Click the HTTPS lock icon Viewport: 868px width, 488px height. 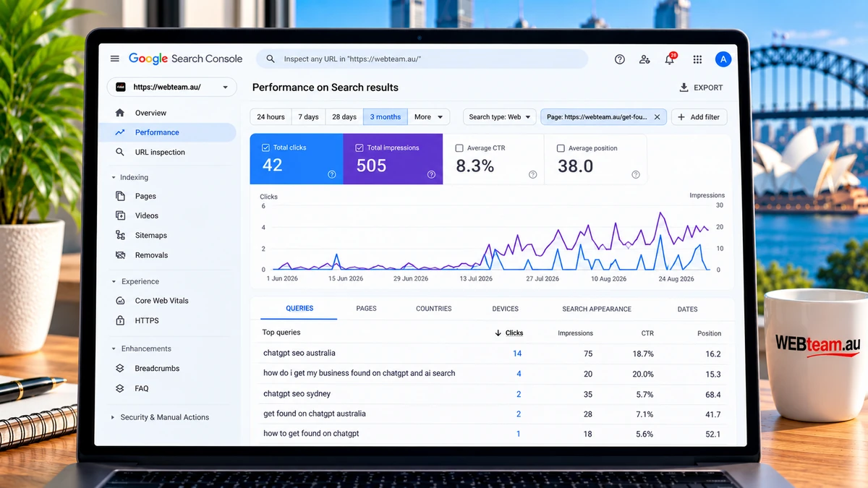click(x=120, y=320)
